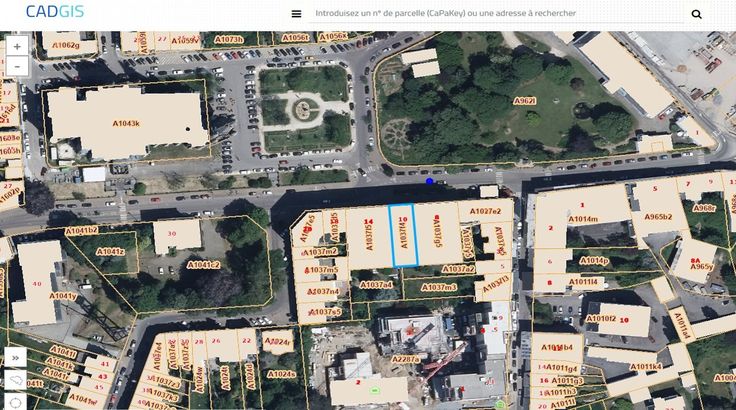Click parcel A1027e2
Screen dimensions: 736x410
point(485,211)
